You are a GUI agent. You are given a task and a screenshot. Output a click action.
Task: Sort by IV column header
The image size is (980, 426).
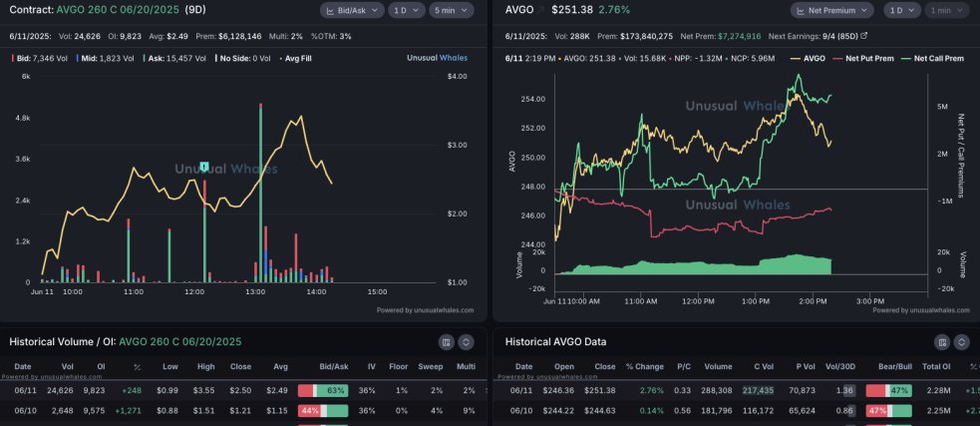click(x=371, y=366)
